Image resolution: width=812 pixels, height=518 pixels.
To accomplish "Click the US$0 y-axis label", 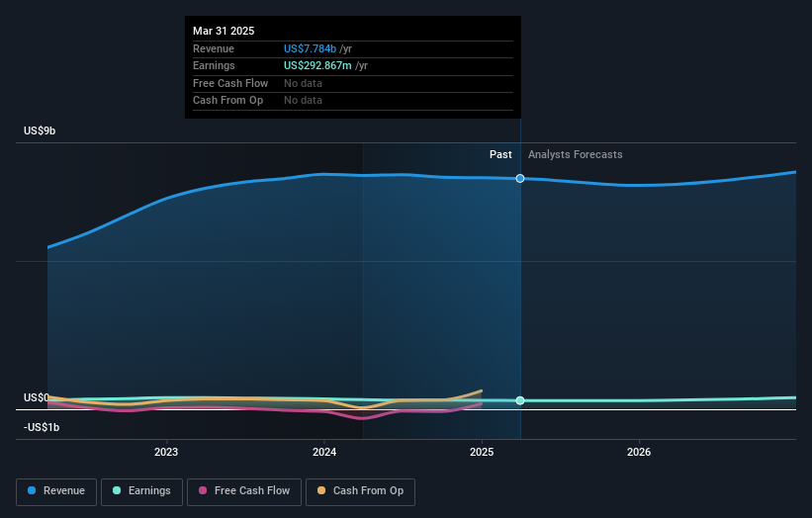I will pos(37,397).
